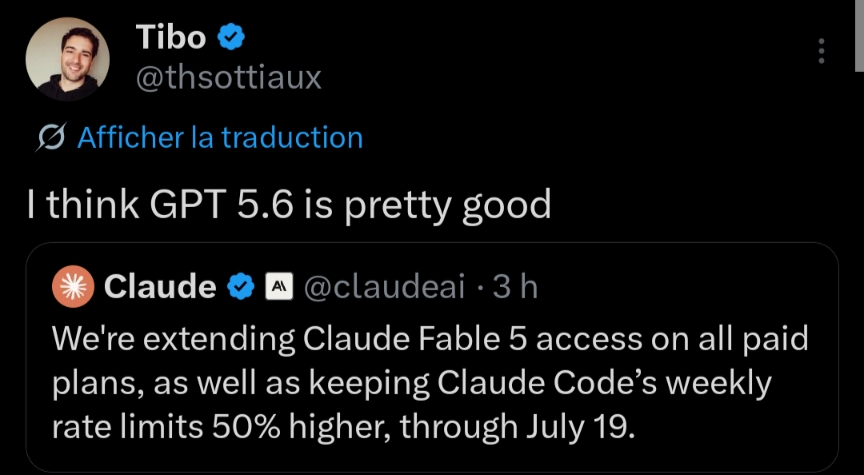Open the @thsottiaux handle link

(x=229, y=78)
